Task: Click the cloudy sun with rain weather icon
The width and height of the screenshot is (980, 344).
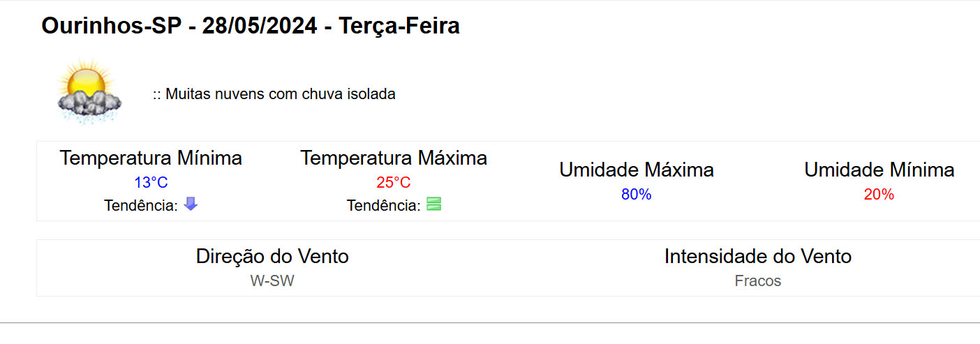Action: coord(89,94)
